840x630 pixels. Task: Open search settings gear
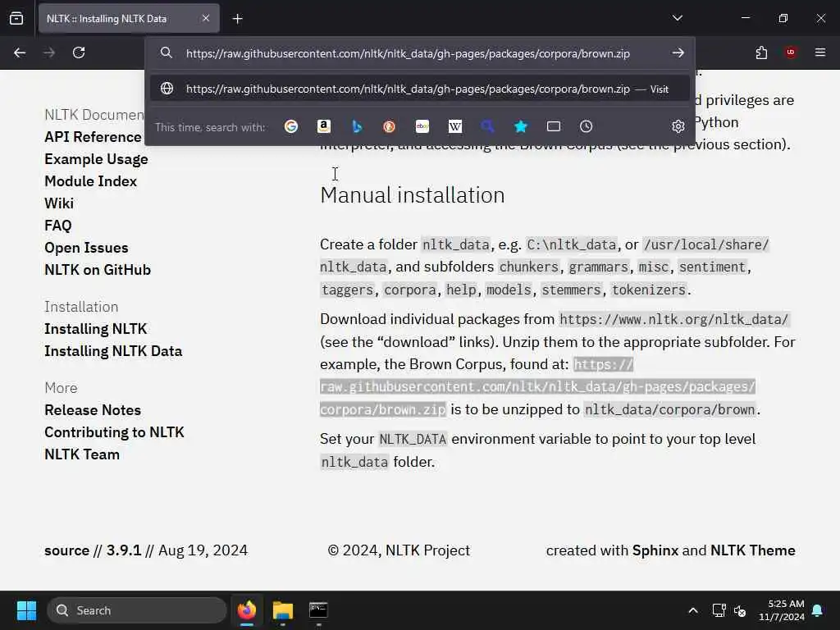tap(678, 126)
